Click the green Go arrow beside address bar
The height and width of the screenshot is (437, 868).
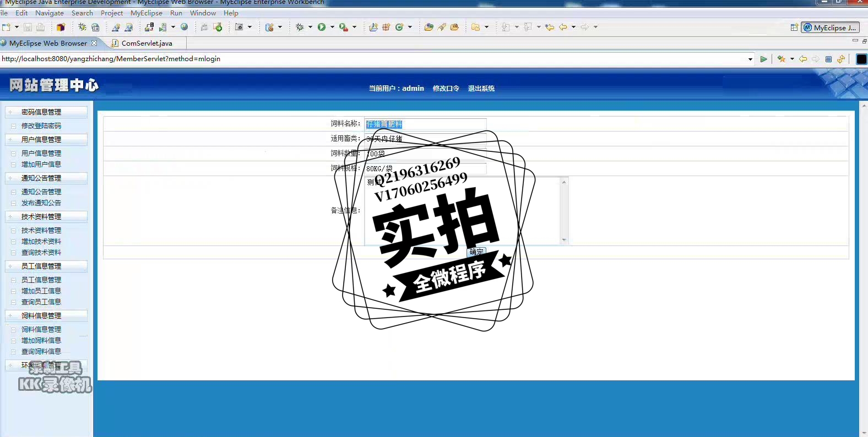pos(763,59)
